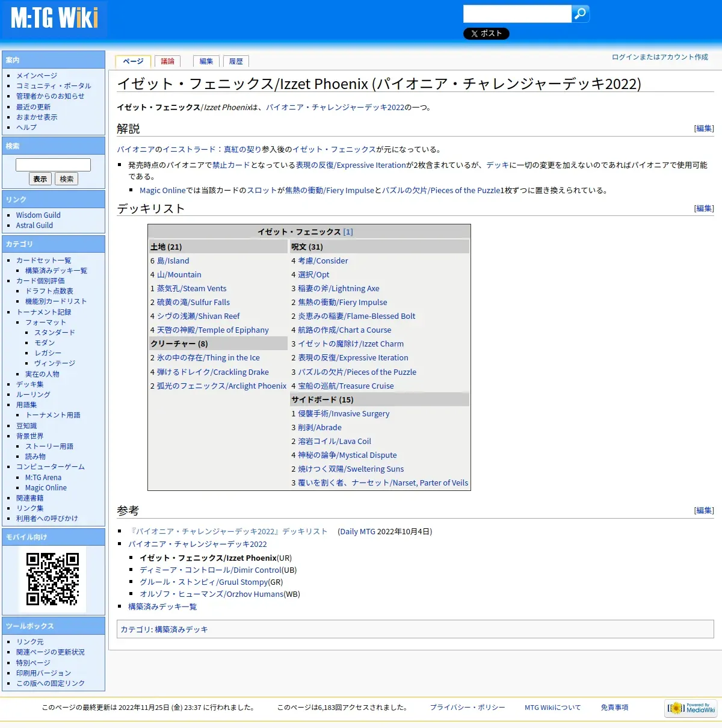Click 編集 link beside デッキリスト heading
This screenshot has width=722, height=728.
click(704, 208)
